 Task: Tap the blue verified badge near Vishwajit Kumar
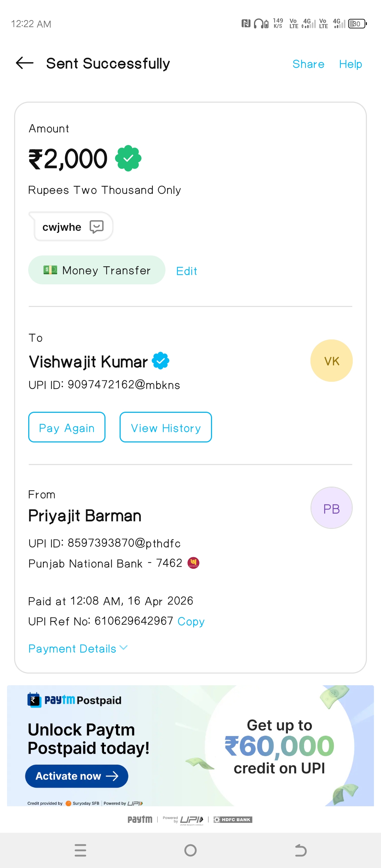tap(161, 361)
